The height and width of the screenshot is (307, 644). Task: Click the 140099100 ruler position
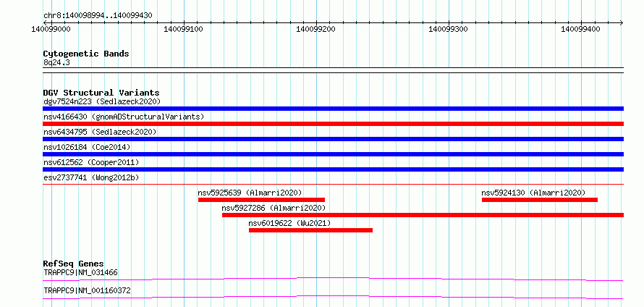point(183,29)
